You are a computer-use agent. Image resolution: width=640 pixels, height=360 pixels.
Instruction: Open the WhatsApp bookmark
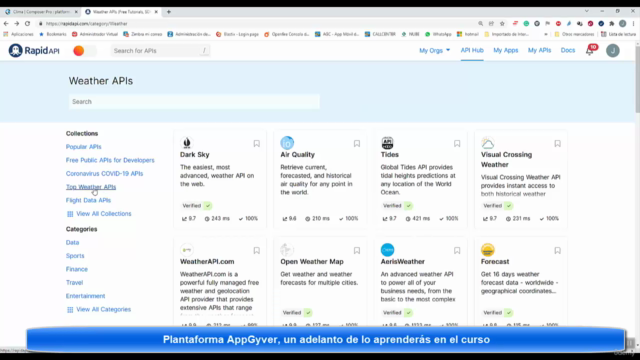point(438,34)
